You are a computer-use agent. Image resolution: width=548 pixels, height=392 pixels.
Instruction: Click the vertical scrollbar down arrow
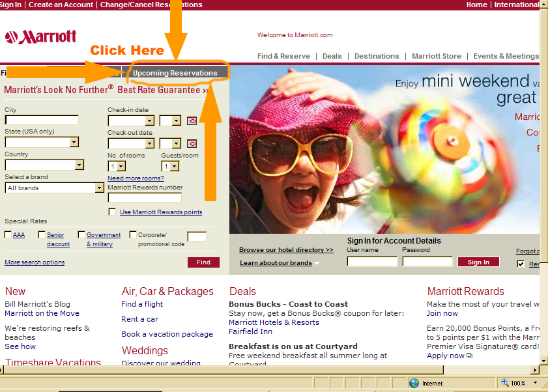tap(543, 361)
